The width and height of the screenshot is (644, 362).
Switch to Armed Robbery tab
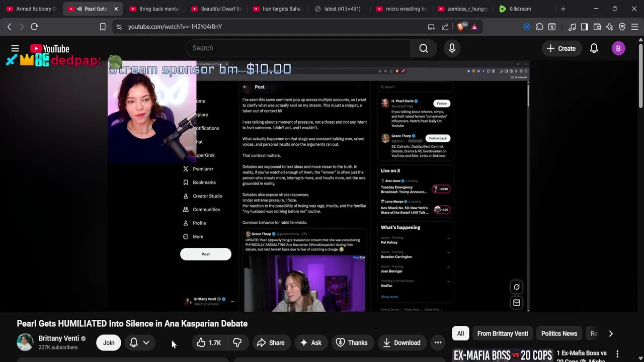click(31, 9)
